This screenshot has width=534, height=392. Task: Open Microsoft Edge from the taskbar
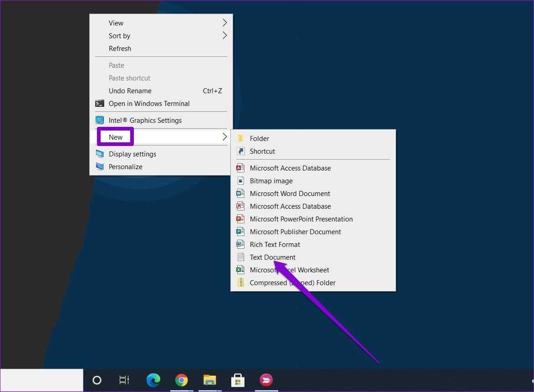coord(153,380)
